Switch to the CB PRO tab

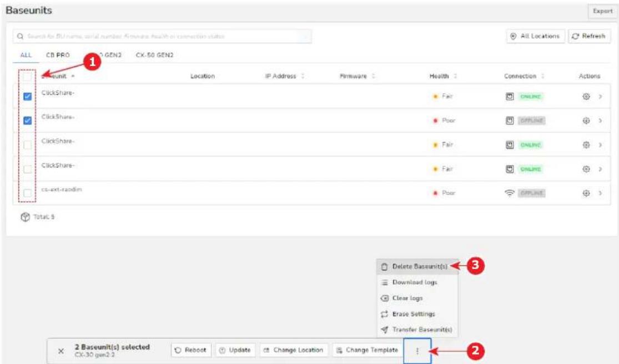[x=58, y=55]
